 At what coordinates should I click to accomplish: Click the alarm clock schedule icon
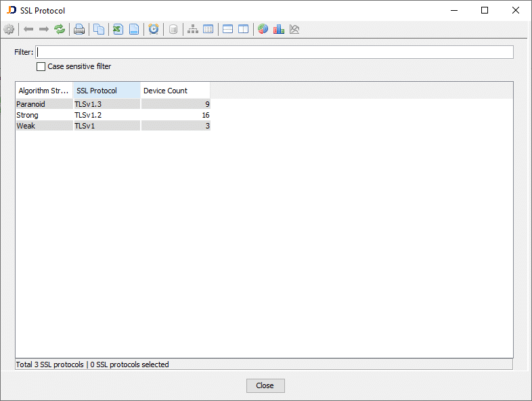tap(154, 29)
